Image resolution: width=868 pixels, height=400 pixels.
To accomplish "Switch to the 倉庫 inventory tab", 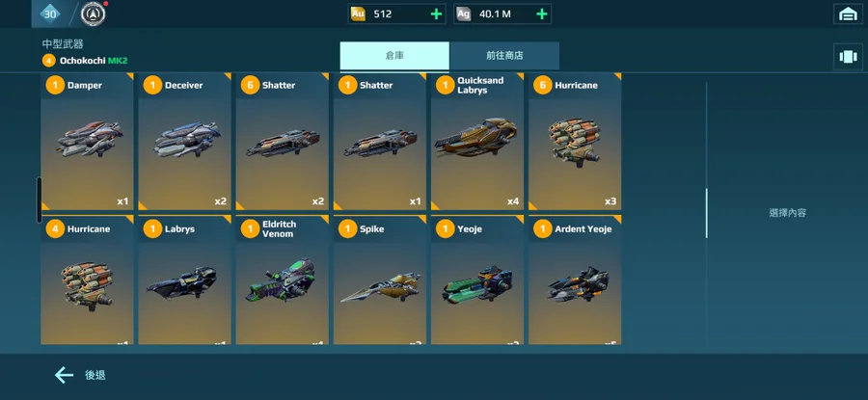I will [394, 56].
